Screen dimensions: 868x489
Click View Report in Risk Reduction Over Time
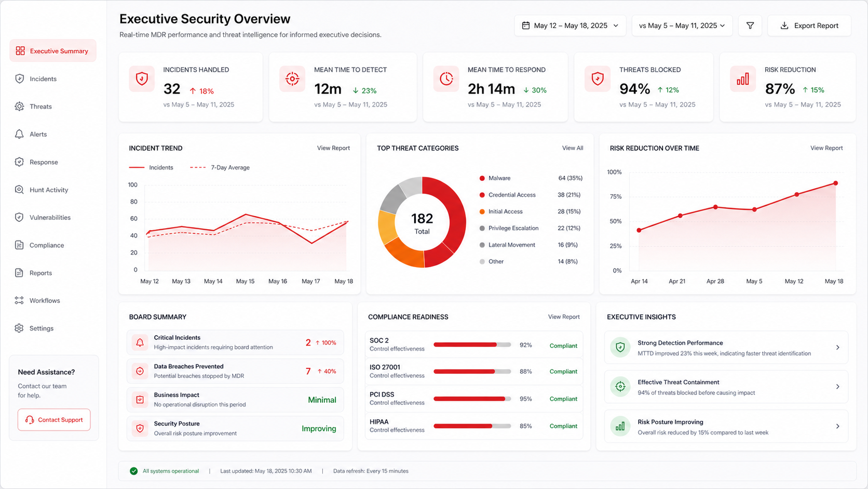(x=826, y=148)
